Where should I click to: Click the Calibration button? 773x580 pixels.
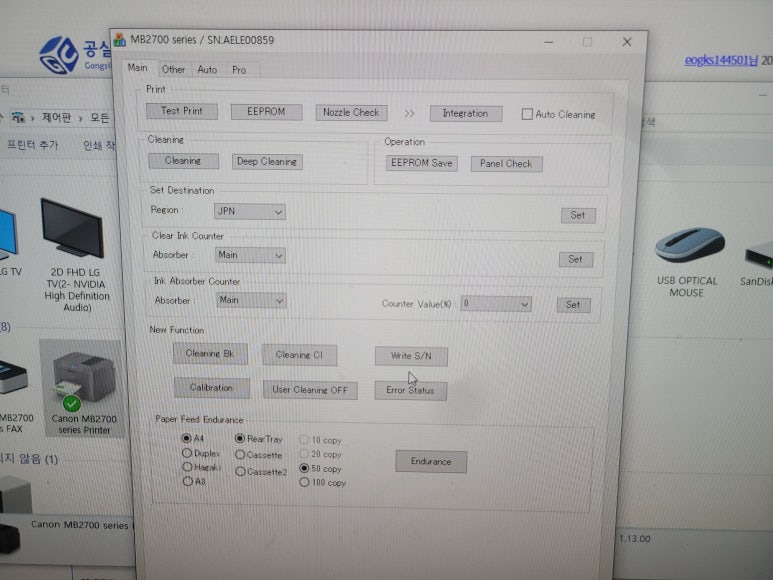coord(211,388)
